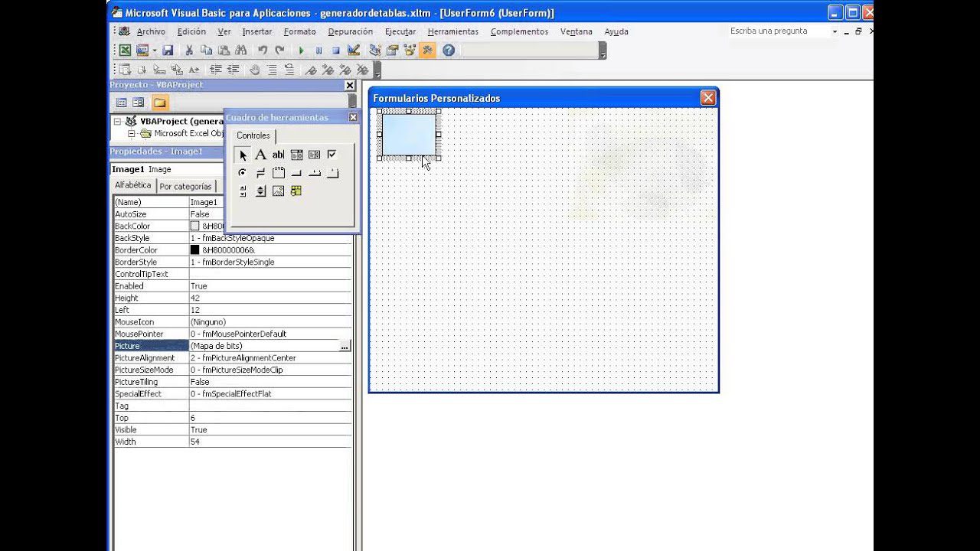980x551 pixels.
Task: Click View Code in Project panel
Action: click(121, 103)
